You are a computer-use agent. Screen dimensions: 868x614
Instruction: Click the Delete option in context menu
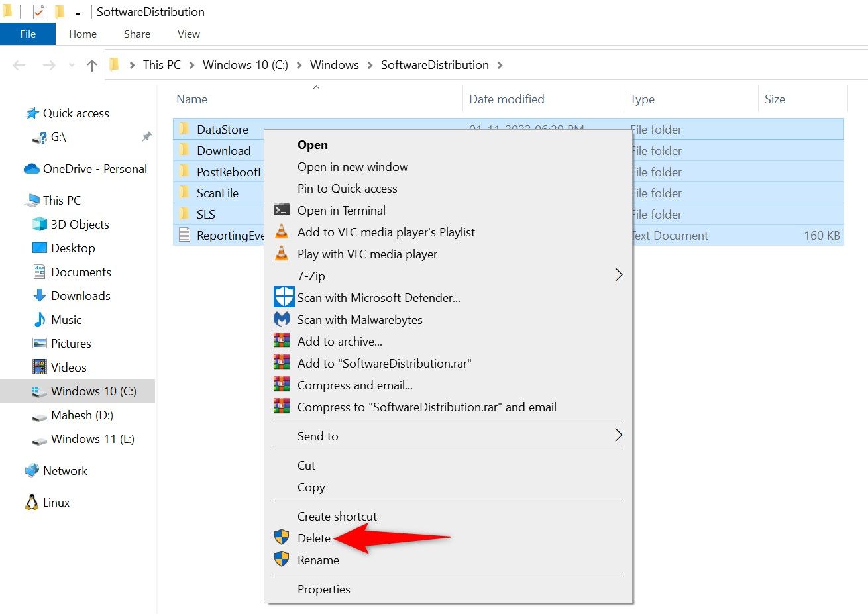(x=314, y=538)
